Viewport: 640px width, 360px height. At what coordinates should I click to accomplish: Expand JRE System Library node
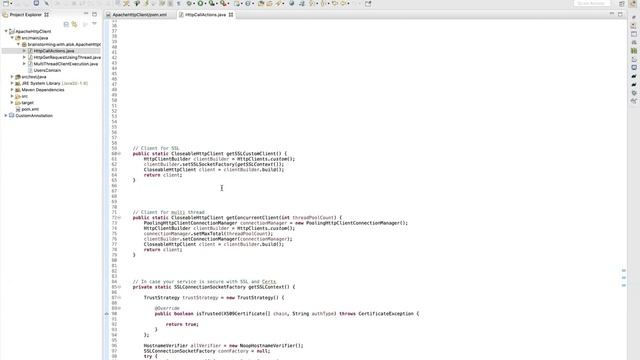tap(12, 83)
